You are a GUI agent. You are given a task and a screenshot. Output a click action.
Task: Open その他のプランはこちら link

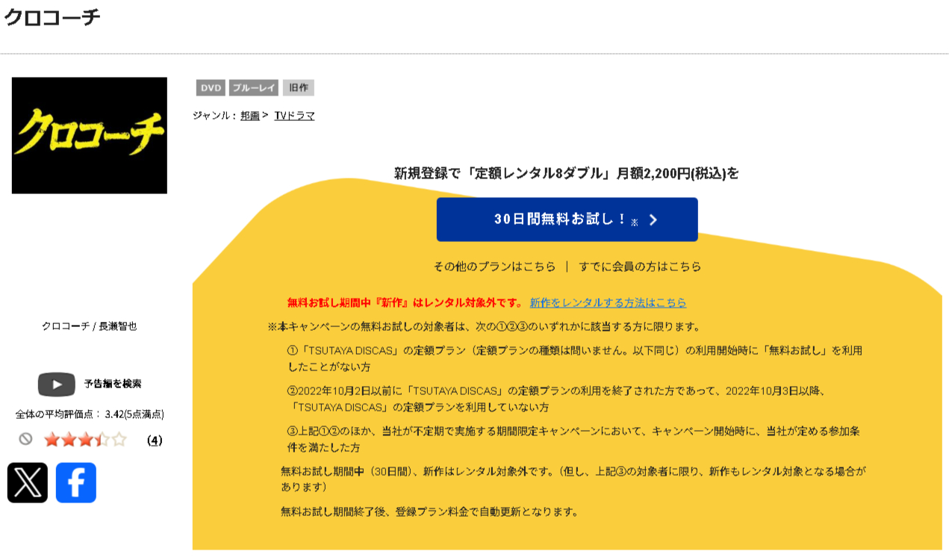pyautogui.click(x=495, y=267)
